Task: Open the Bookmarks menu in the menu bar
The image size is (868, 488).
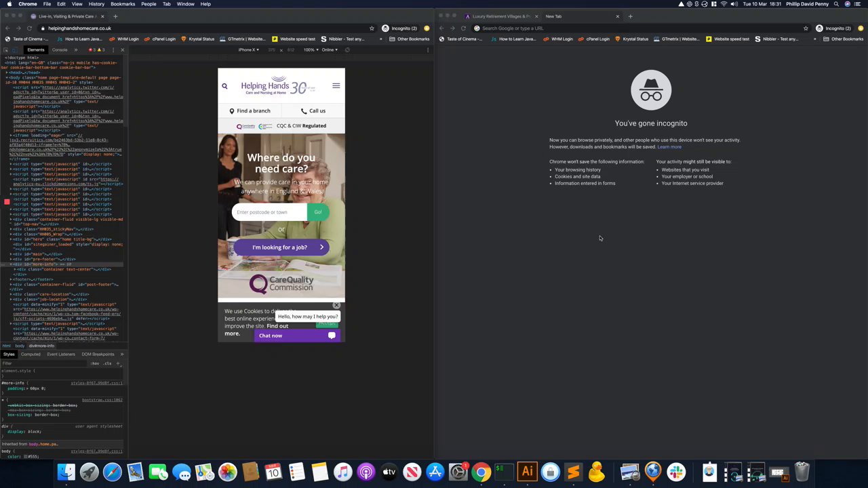Action: (123, 4)
